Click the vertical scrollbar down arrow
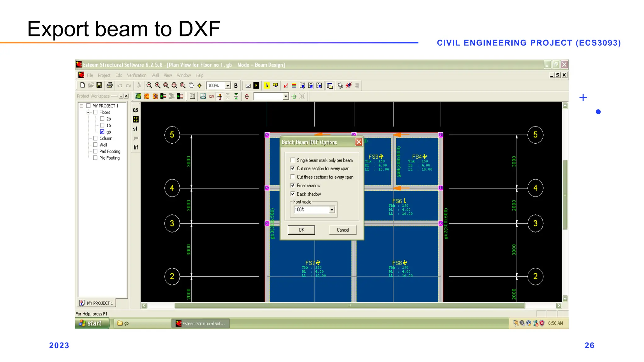Viewport: 644px width, 362px height. click(x=565, y=298)
